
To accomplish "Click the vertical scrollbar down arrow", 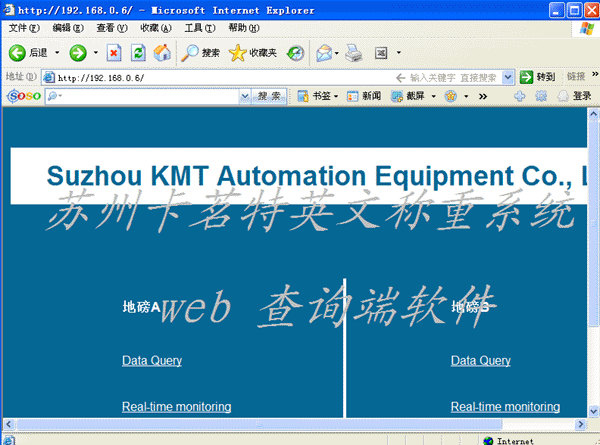I will click(593, 411).
